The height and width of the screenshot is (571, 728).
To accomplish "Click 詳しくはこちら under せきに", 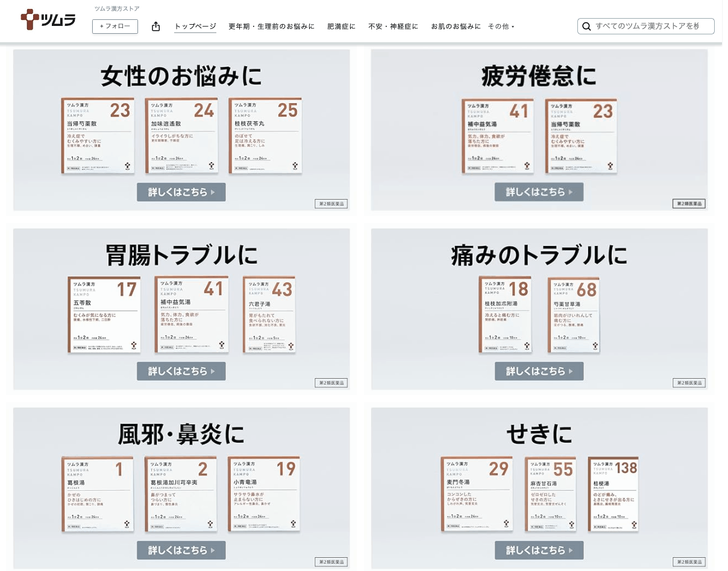I will coord(539,550).
